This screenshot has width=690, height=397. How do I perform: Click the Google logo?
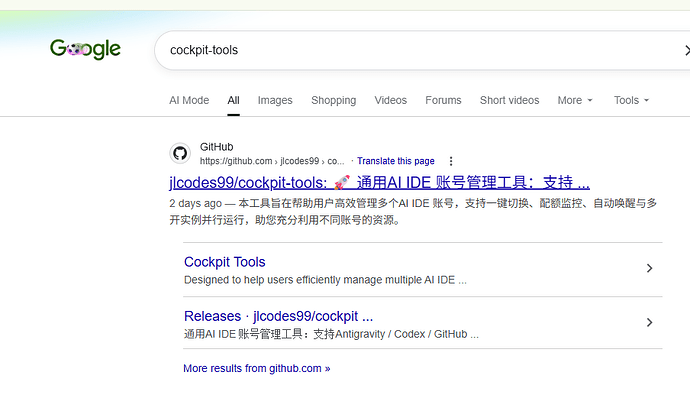click(x=85, y=49)
